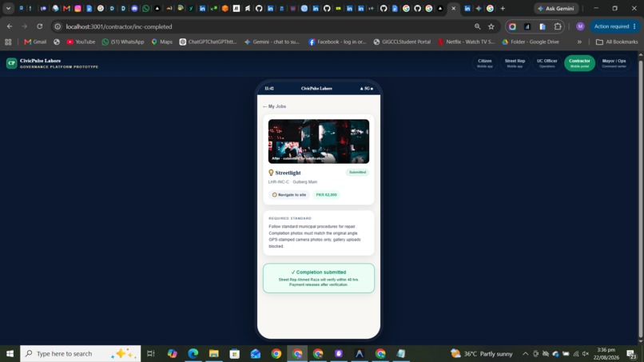Open Microsoft Store from taskbar
The image size is (644, 362).
pyautogui.click(x=235, y=353)
